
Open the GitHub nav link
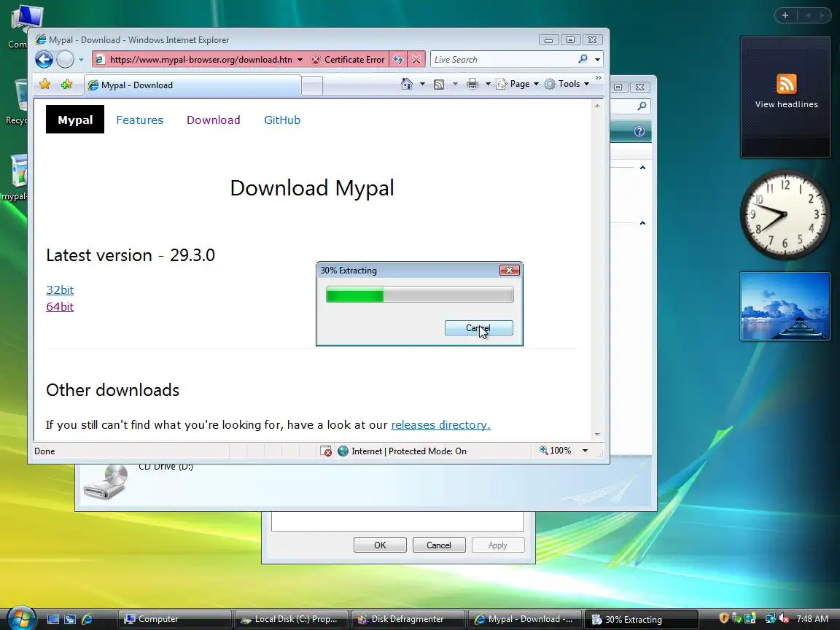click(x=282, y=120)
